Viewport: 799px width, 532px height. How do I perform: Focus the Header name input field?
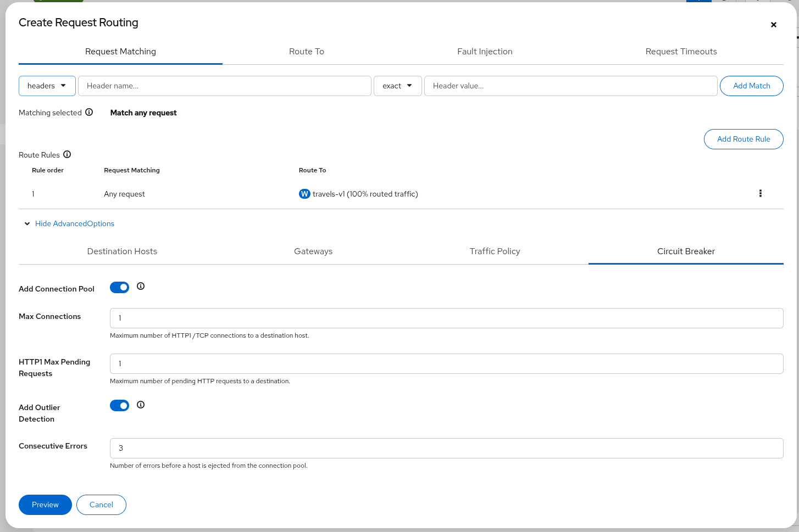pos(224,86)
